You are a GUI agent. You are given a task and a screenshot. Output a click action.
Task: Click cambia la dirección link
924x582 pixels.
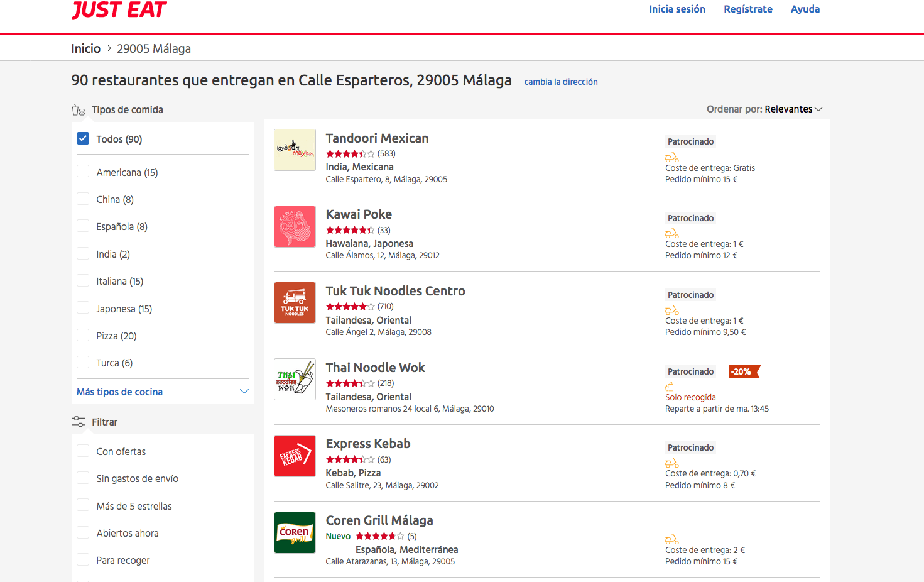[x=561, y=82]
